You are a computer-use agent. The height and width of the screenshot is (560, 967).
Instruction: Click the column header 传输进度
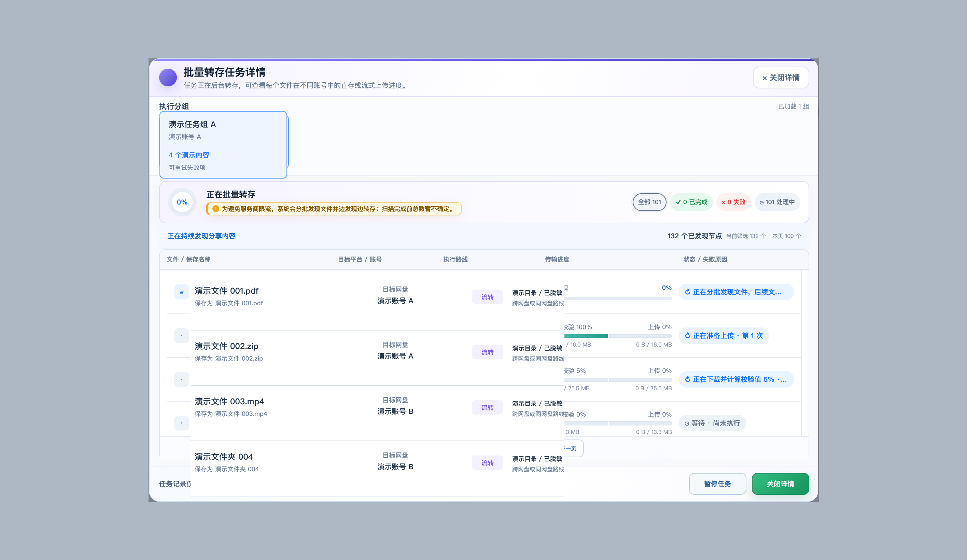tap(557, 260)
